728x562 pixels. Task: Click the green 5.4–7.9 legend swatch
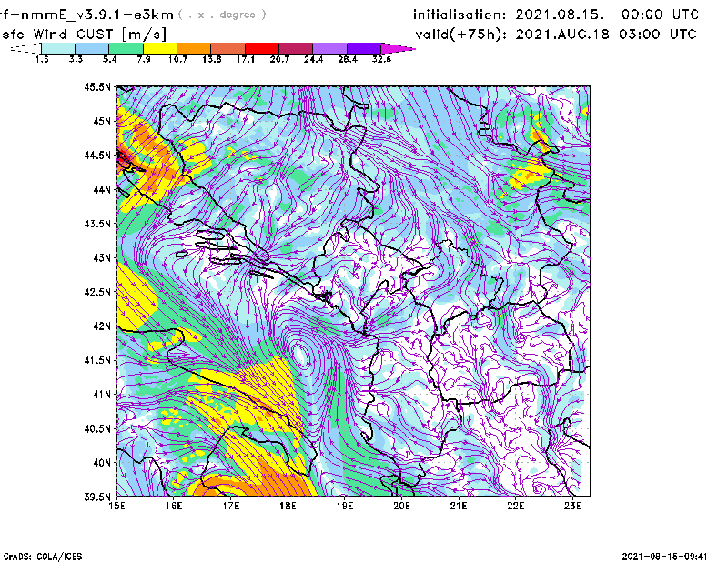click(126, 48)
